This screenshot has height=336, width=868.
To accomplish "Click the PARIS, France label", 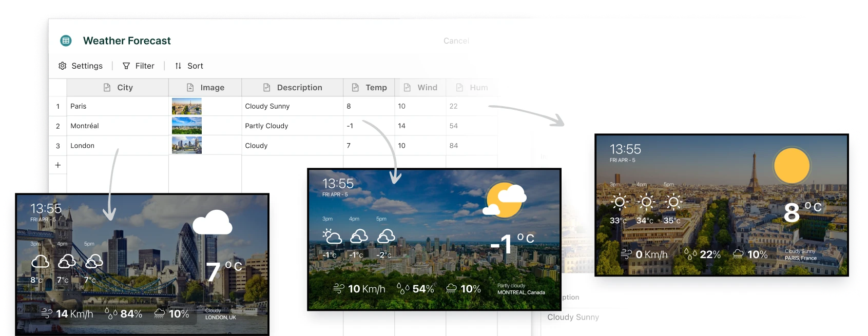I will 800,258.
